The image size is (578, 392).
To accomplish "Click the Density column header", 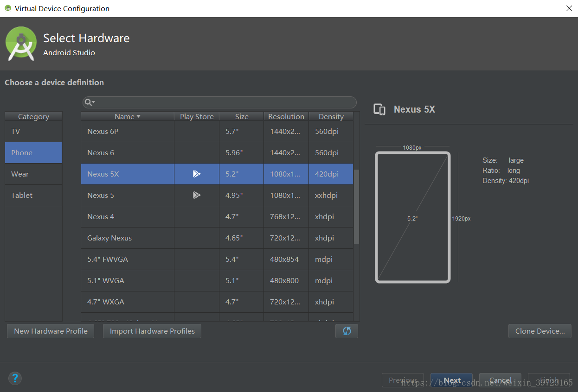I will coord(331,116).
